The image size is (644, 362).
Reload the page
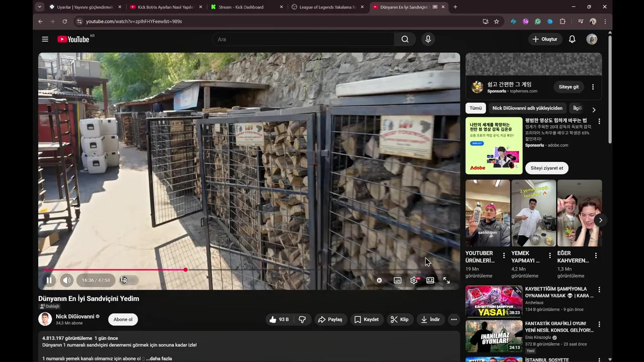coord(64,22)
